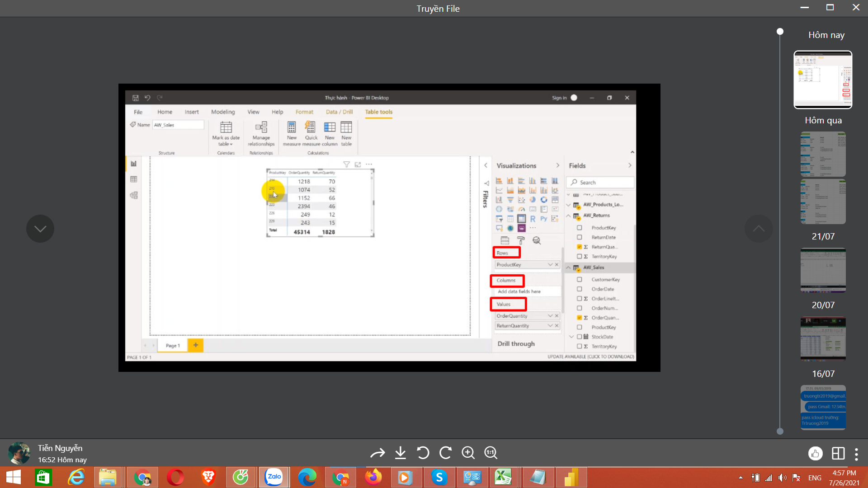Untick the OrderQuan... field checkbox

579,318
